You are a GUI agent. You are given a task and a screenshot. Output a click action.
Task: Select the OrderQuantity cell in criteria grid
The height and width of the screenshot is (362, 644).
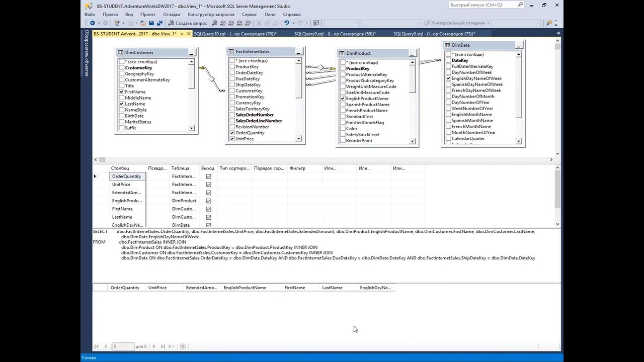(x=128, y=176)
